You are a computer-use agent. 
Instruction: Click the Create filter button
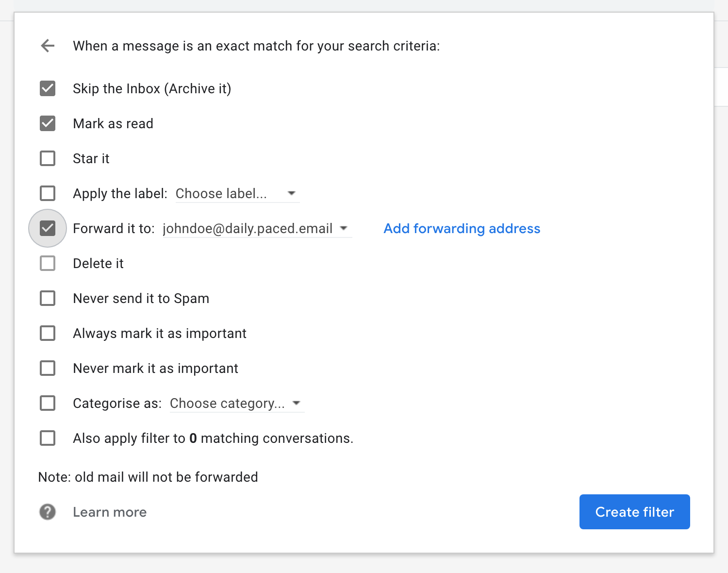(634, 512)
